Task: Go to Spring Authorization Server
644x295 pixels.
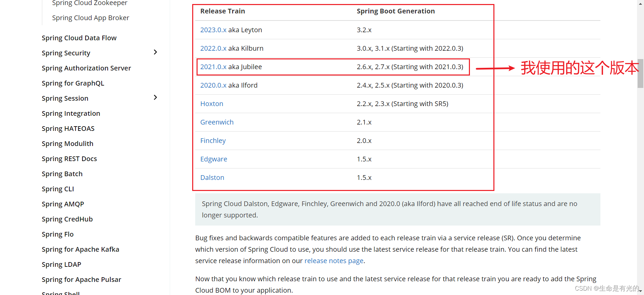Action: (x=86, y=68)
